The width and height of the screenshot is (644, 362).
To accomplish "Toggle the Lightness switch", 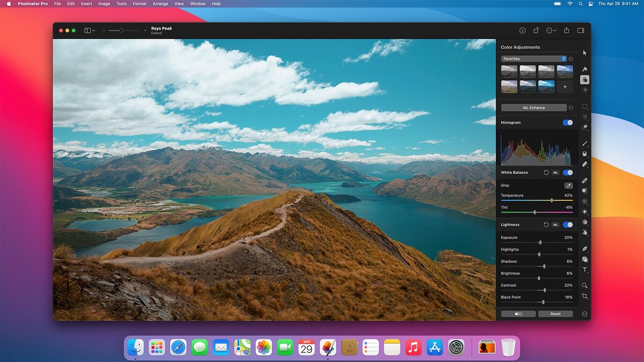I will 567,225.
